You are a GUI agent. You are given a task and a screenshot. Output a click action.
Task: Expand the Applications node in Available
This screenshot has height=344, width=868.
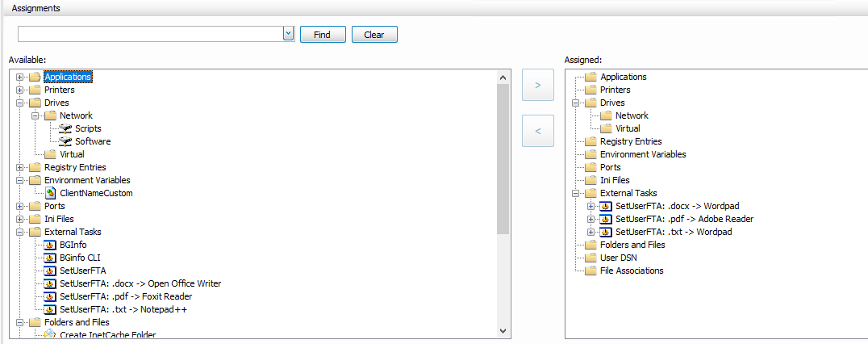click(20, 77)
